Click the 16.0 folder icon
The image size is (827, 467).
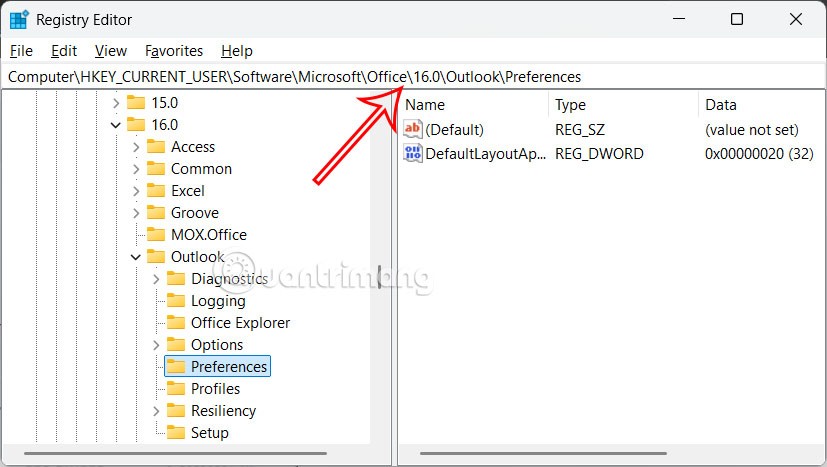pos(136,125)
